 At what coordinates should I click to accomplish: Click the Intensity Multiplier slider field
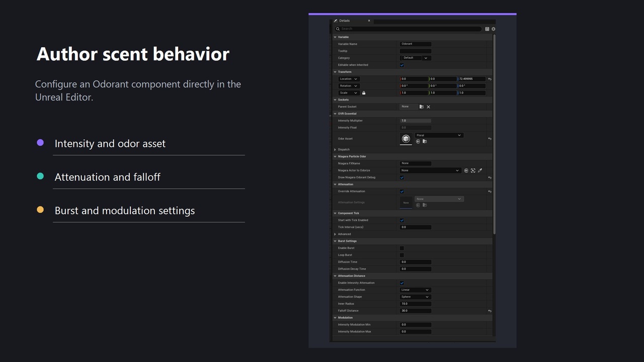coord(416,121)
